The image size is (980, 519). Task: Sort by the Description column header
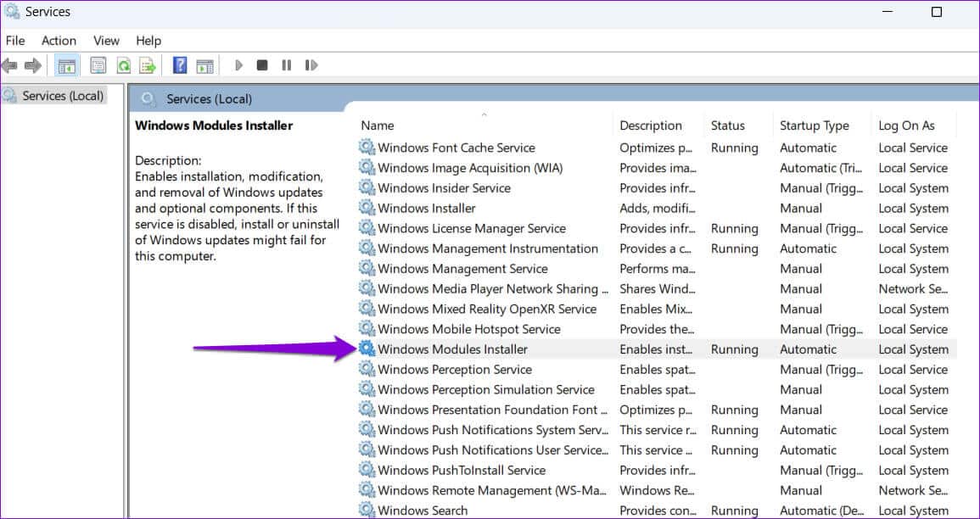pyautogui.click(x=651, y=126)
